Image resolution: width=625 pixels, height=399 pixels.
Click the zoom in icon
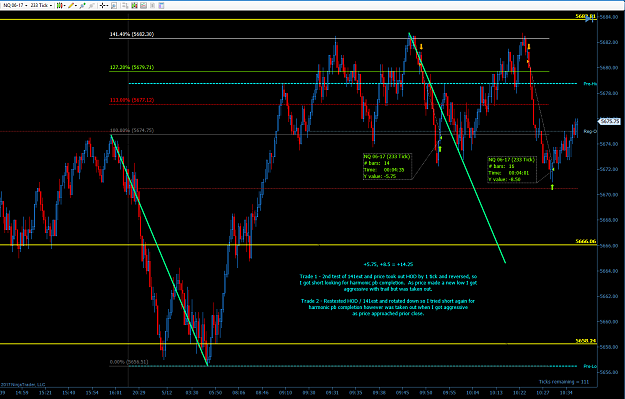[x=82, y=5]
